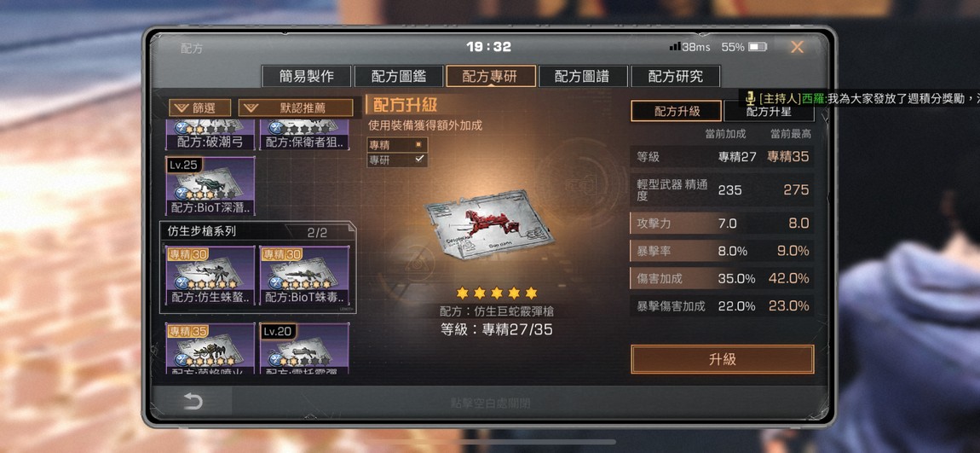Close the recipe panel with X

(797, 47)
